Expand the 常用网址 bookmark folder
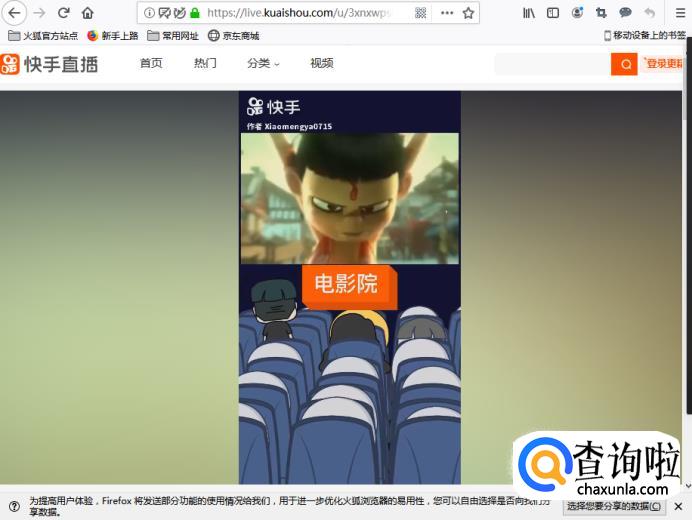Viewport: 692px width, 520px height. (x=173, y=36)
